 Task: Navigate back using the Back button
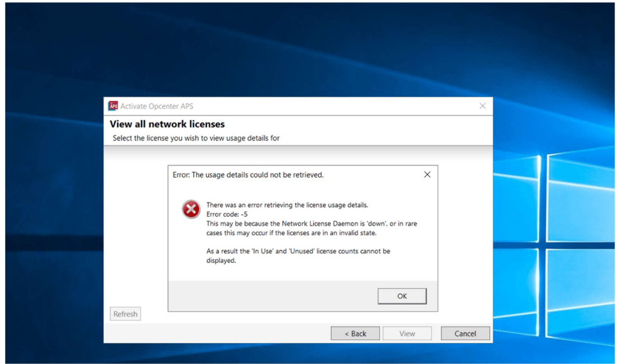355,333
